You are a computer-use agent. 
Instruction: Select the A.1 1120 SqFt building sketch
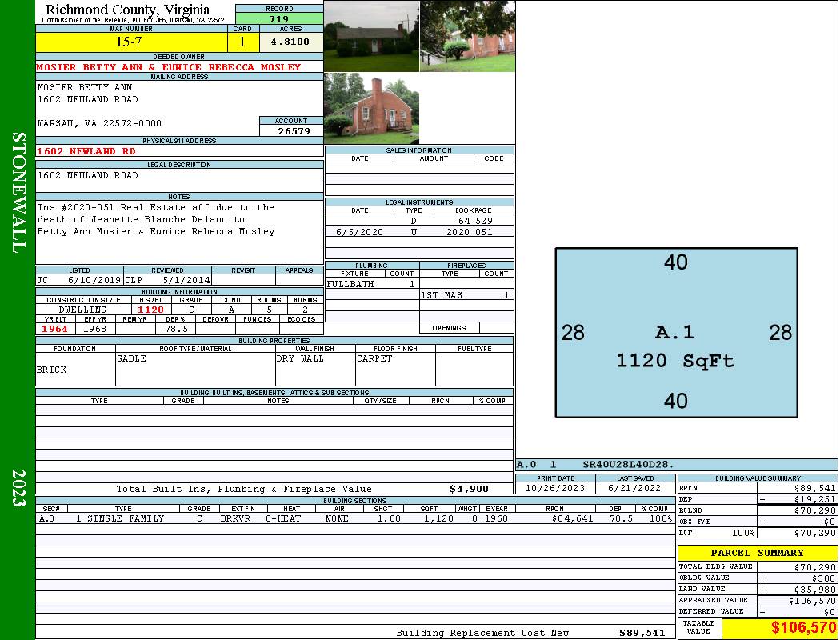click(676, 333)
